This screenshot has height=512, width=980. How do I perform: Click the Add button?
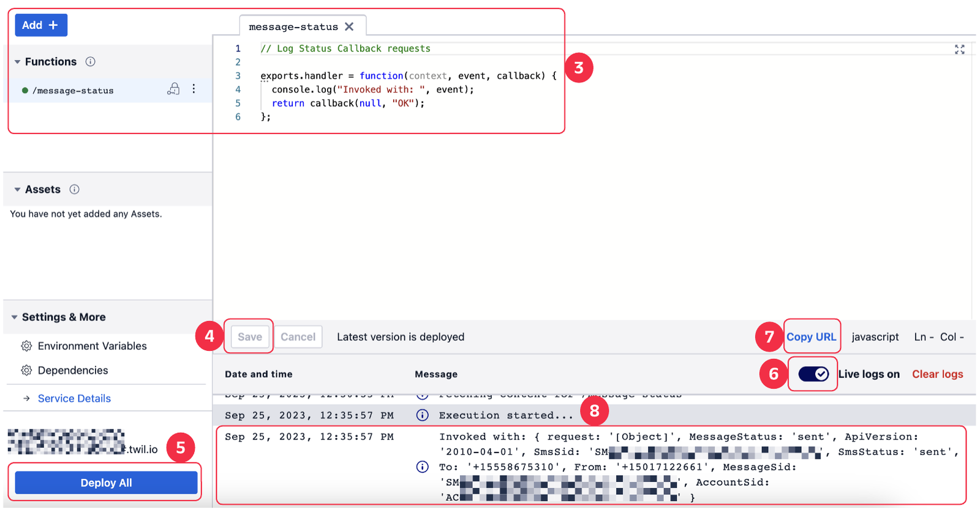pos(40,25)
